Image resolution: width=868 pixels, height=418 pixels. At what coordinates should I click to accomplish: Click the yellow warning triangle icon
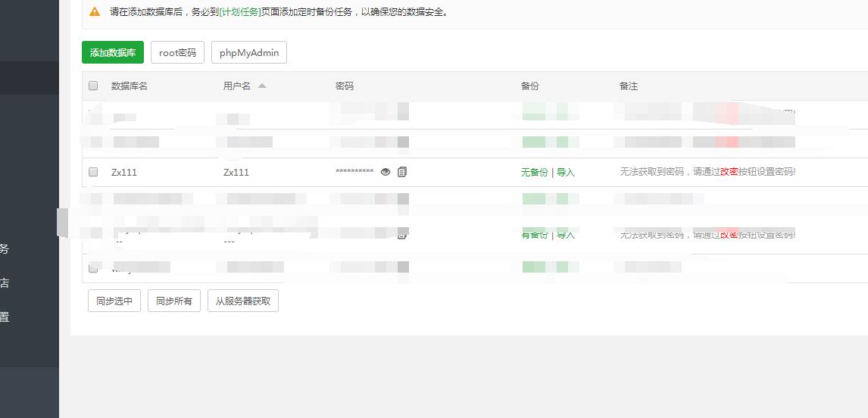95,12
